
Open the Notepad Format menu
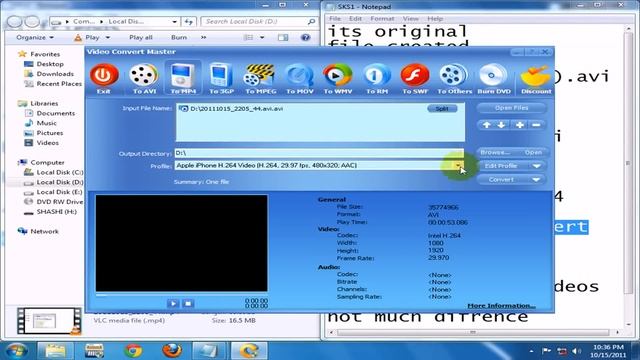coord(382,19)
